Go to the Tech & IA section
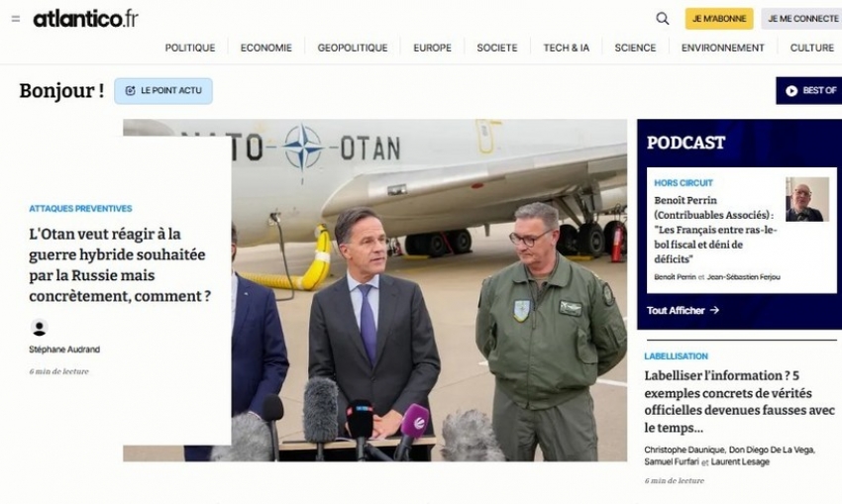 [x=566, y=48]
